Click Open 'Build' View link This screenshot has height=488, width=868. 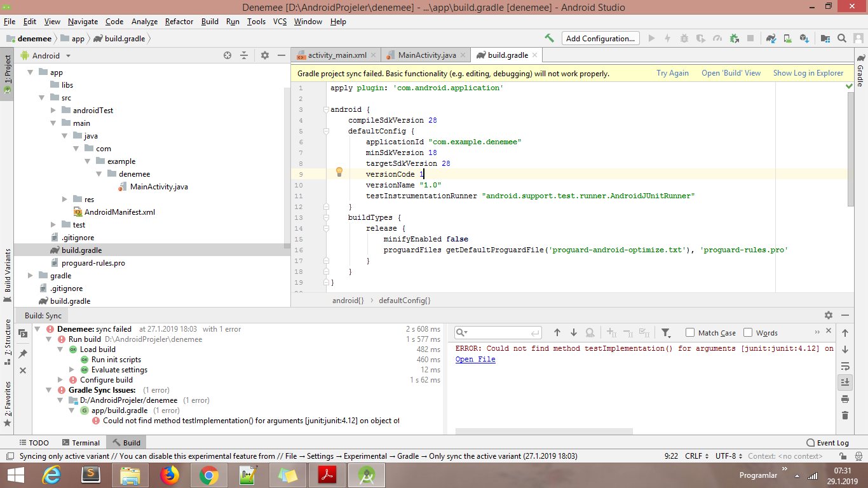click(731, 73)
